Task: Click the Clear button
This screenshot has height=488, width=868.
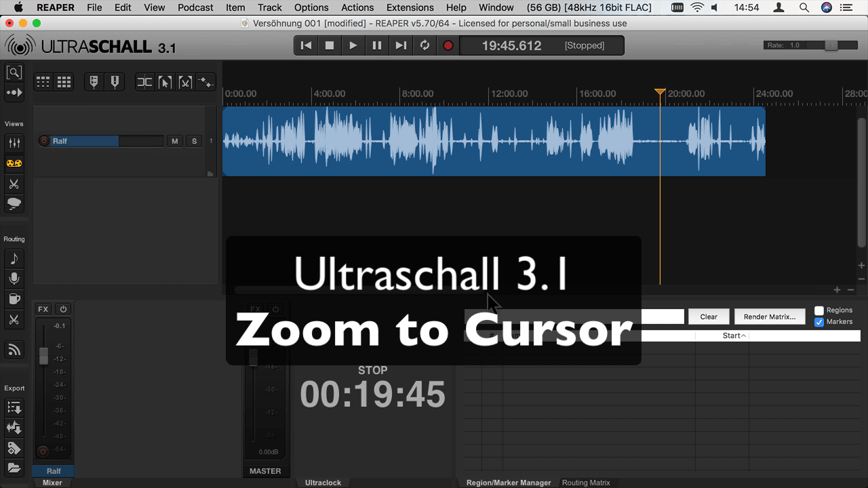Action: click(709, 317)
